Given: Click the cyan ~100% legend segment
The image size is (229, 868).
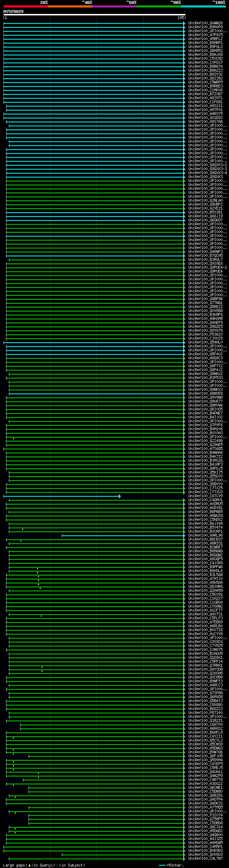Looking at the screenshot, I should (x=203, y=6).
